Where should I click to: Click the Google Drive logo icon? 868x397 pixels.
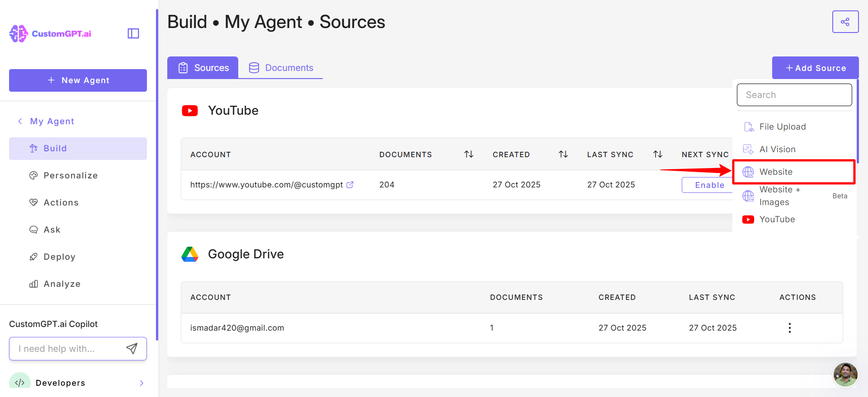(190, 254)
